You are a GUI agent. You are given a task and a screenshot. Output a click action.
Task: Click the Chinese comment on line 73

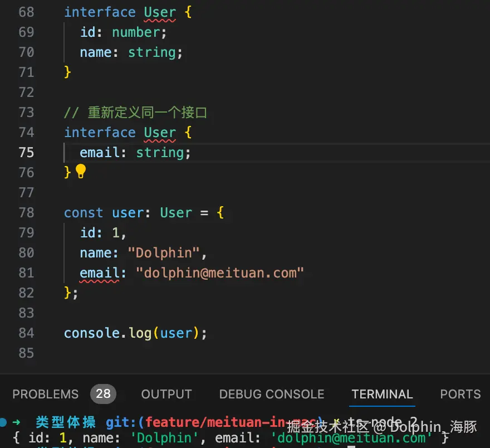click(x=135, y=113)
